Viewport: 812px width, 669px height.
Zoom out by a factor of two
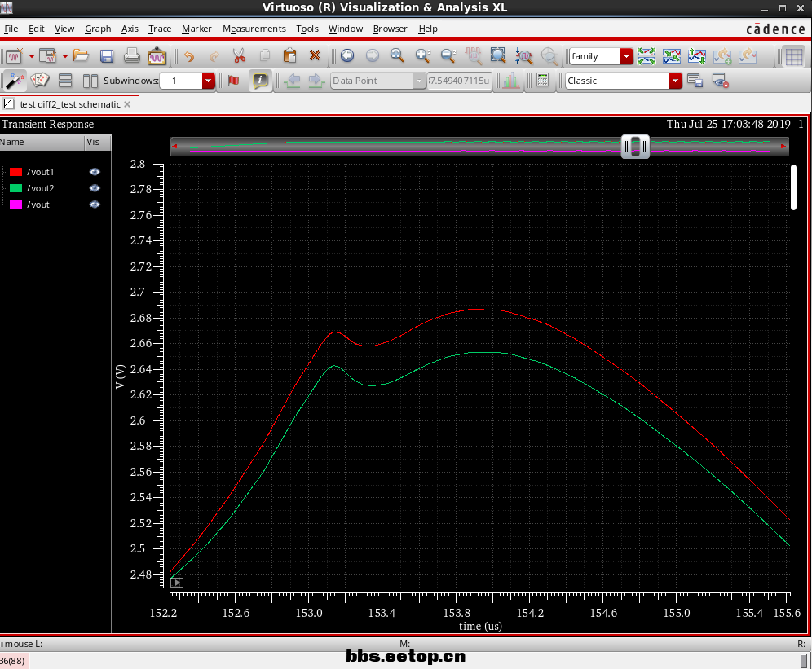point(448,55)
